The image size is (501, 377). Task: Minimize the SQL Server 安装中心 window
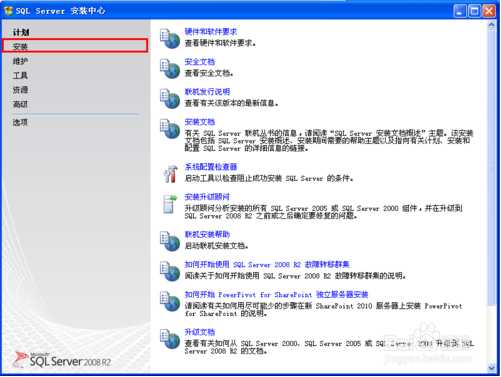coord(460,11)
